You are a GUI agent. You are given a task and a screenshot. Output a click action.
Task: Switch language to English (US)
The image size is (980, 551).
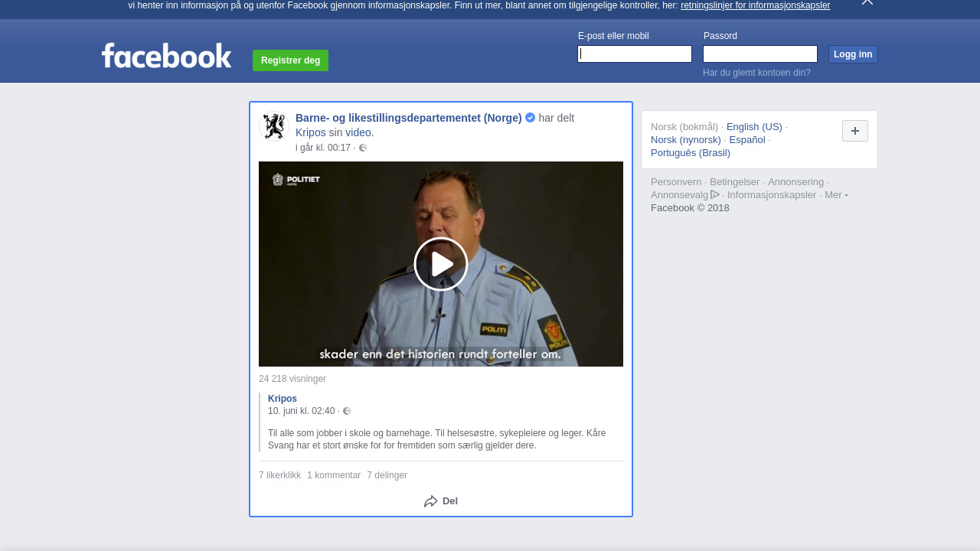[754, 127]
